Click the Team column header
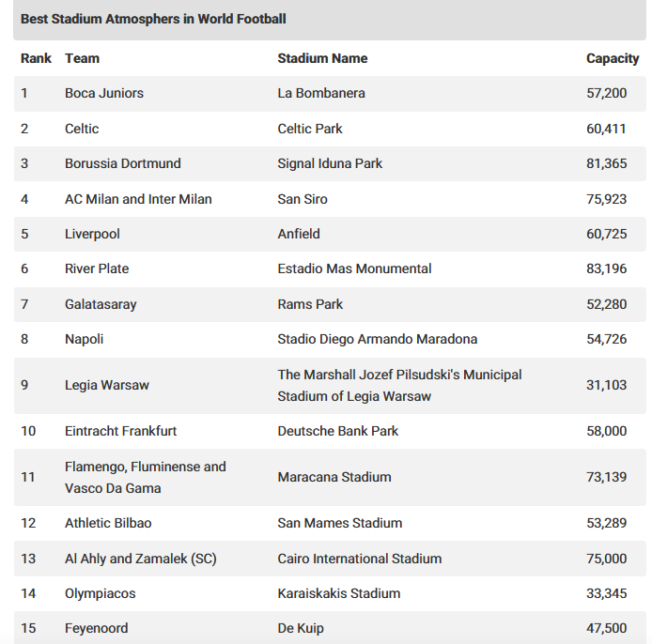The image size is (652, 644). coord(82,58)
